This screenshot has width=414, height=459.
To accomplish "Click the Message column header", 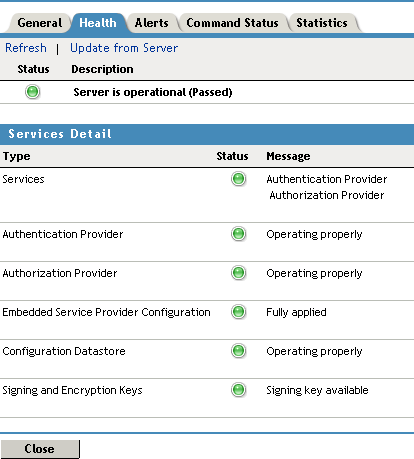I will click(288, 156).
